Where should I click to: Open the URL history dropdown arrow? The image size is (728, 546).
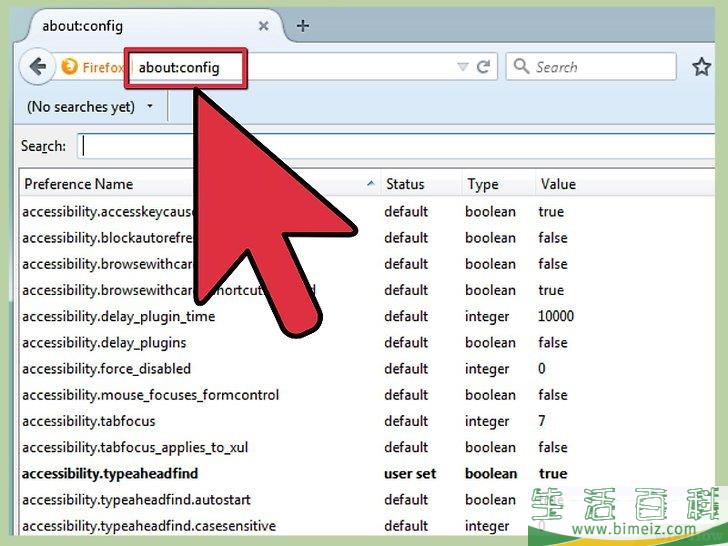[x=462, y=67]
